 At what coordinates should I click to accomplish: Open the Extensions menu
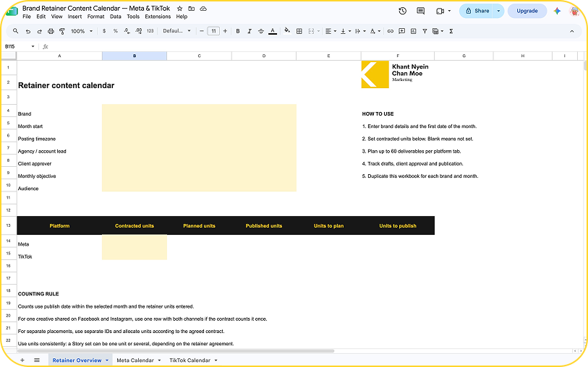click(158, 17)
